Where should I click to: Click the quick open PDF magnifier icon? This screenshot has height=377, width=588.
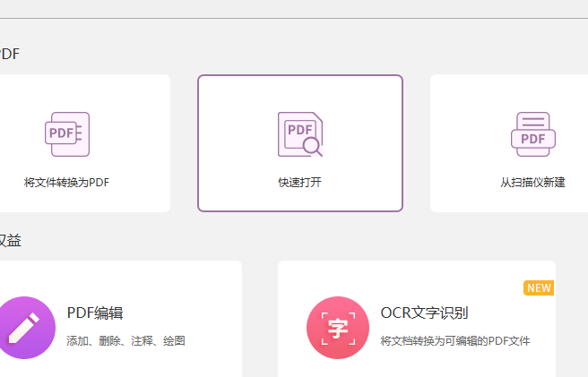pos(300,134)
